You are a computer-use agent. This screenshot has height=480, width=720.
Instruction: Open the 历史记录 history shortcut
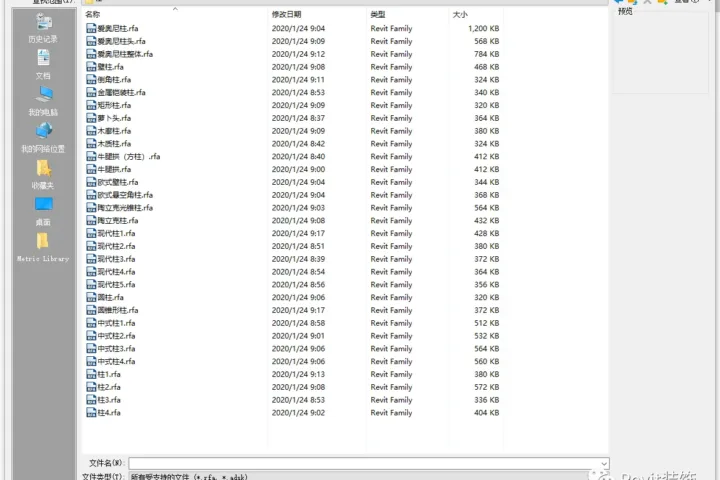click(x=43, y=28)
